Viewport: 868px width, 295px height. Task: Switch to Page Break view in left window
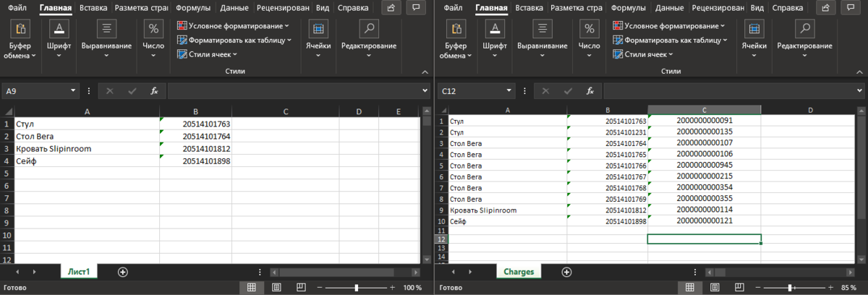[x=300, y=287]
